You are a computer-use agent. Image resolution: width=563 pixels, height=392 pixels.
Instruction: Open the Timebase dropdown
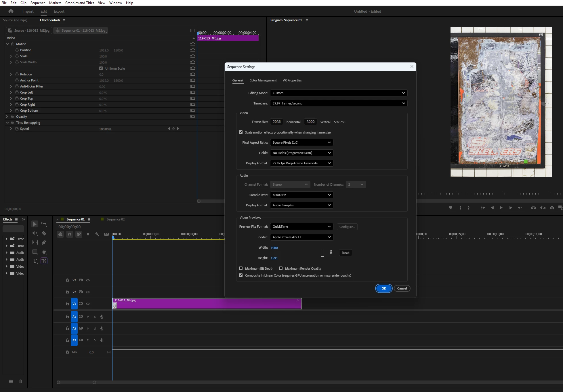click(339, 103)
